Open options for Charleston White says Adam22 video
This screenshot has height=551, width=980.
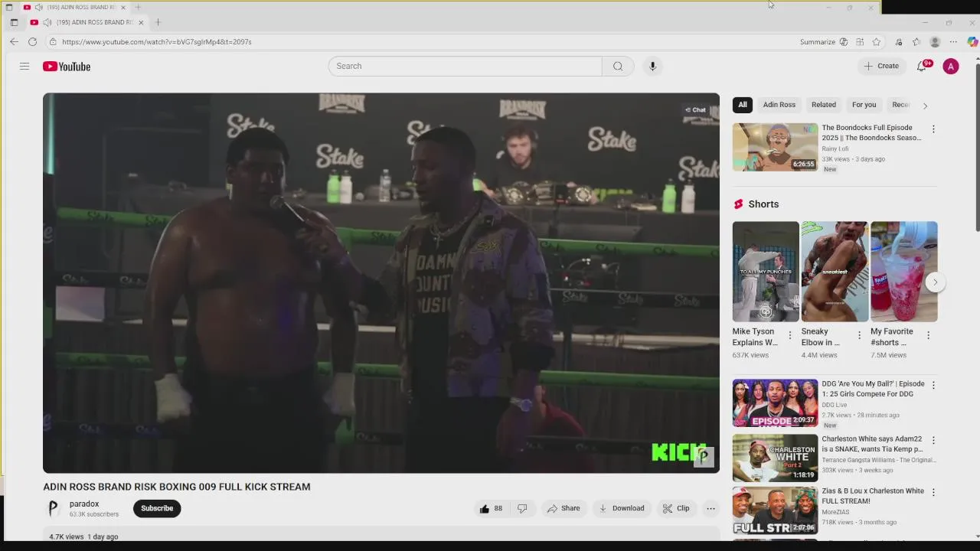click(x=933, y=440)
